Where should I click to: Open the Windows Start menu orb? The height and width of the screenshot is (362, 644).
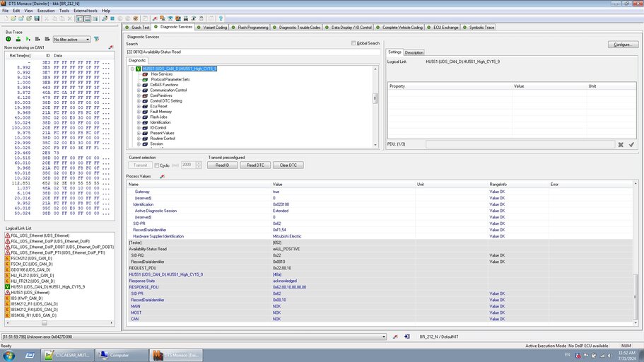pos(8,356)
